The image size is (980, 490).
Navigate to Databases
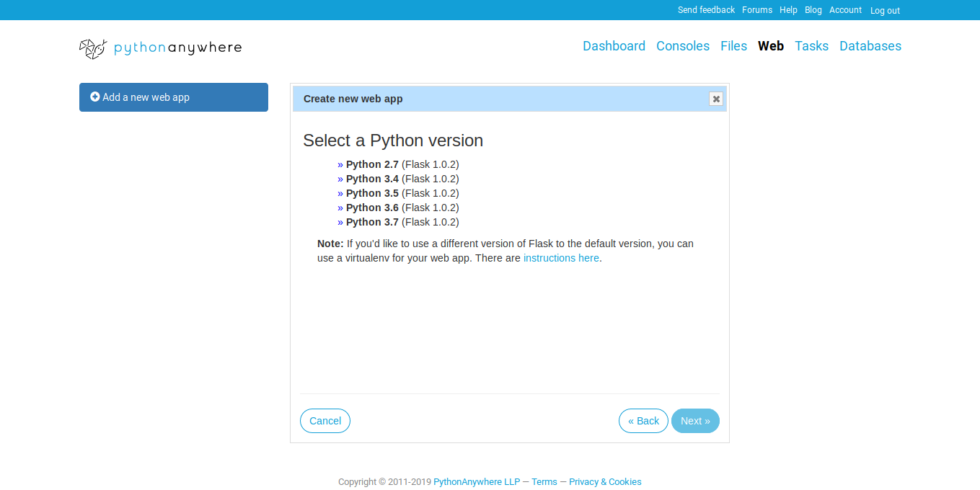870,46
